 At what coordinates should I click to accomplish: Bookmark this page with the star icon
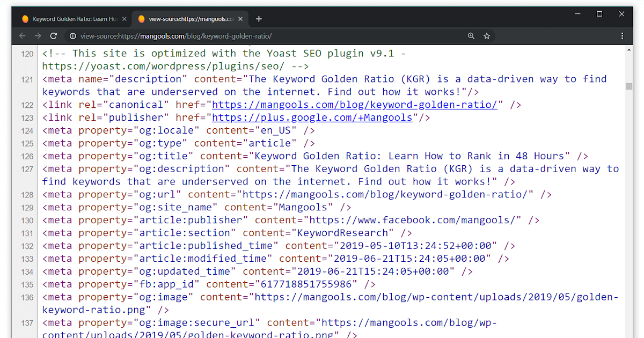pos(487,36)
